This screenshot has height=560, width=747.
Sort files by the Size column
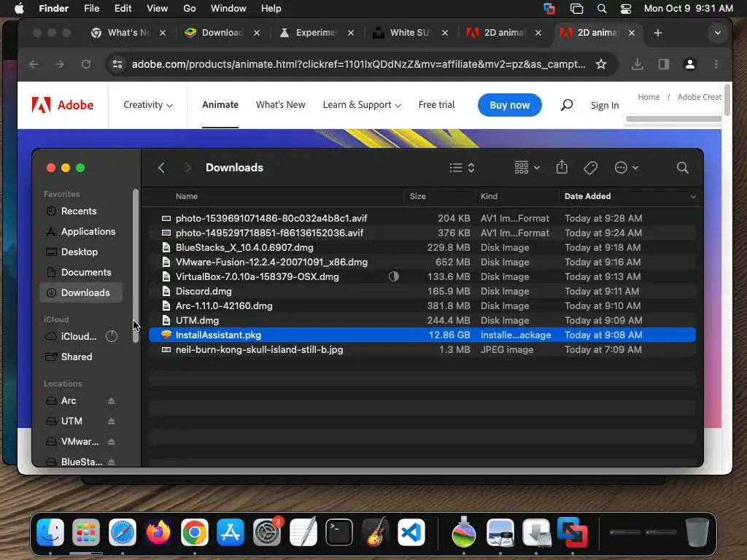[439, 196]
